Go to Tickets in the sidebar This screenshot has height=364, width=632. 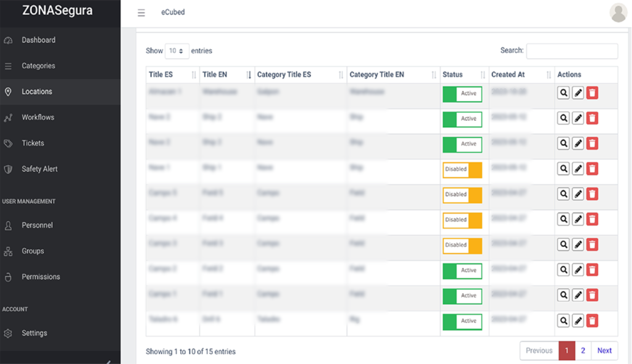pyautogui.click(x=33, y=143)
